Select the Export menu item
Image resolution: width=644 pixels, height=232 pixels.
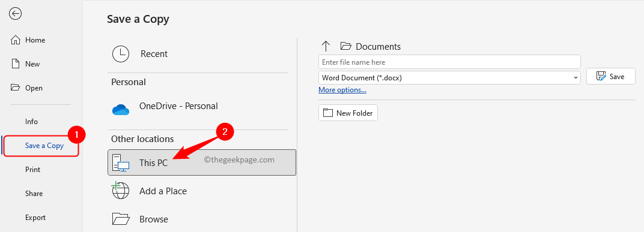35,218
